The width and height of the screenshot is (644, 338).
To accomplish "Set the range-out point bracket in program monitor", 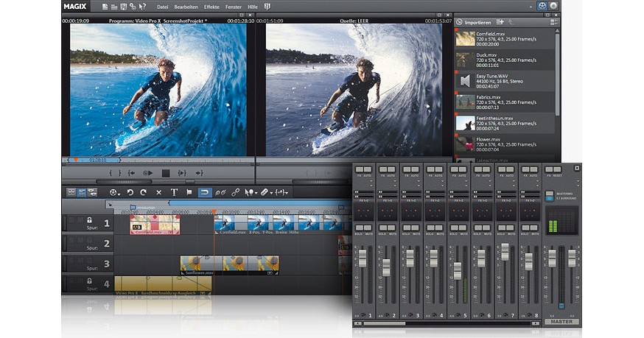I will (x=120, y=173).
